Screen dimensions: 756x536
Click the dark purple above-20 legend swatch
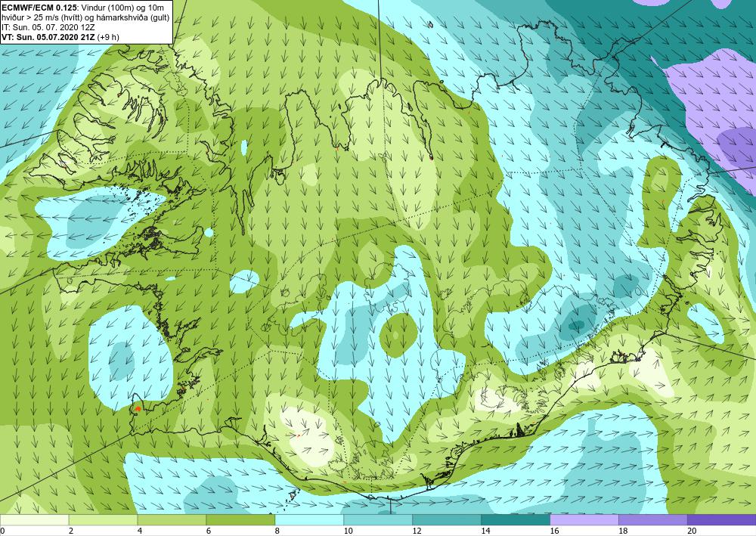click(721, 520)
